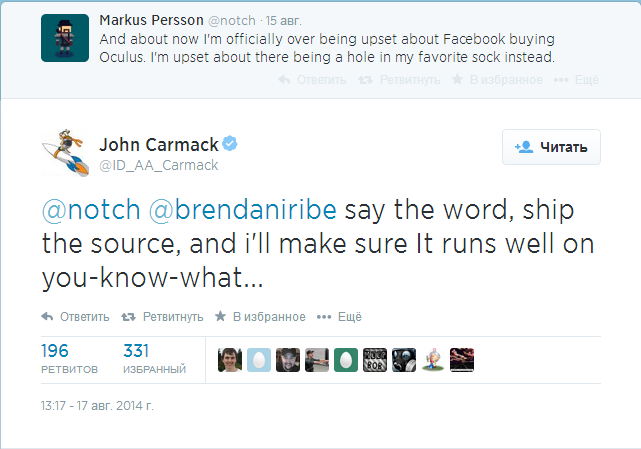Favorite the tweet with the star icon
Viewport: 641px width, 449px height.
click(x=221, y=317)
